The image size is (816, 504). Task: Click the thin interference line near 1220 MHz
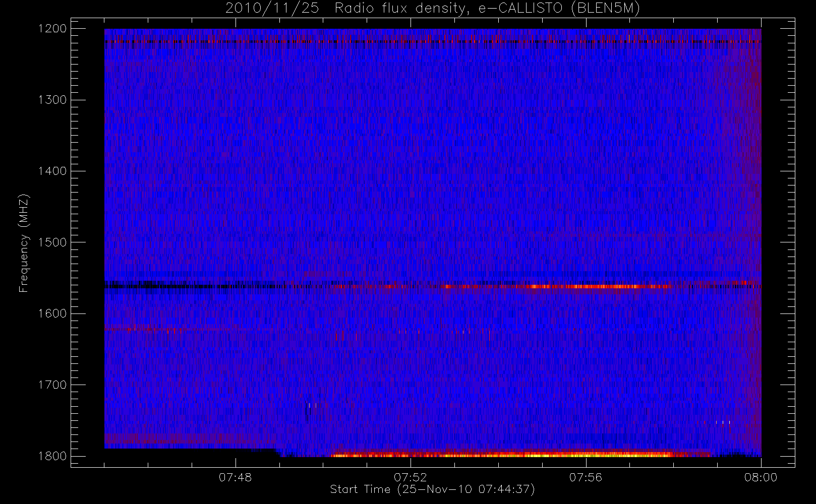tap(433, 41)
